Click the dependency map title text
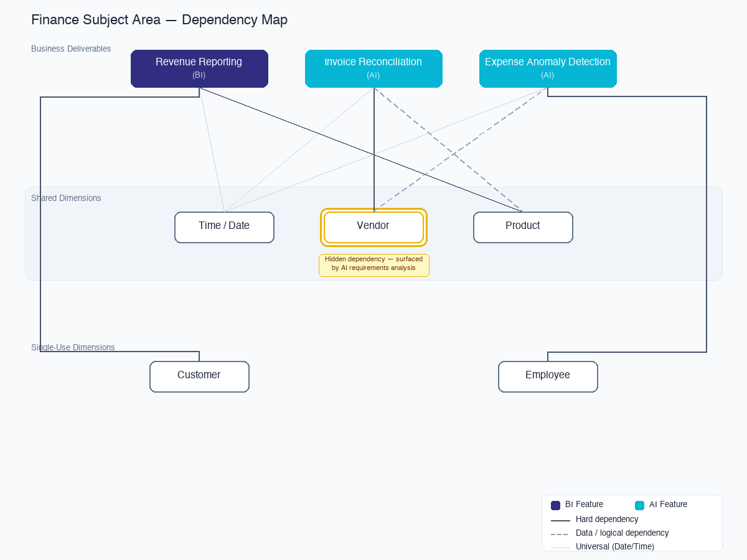This screenshot has width=747, height=560. pos(159,19)
